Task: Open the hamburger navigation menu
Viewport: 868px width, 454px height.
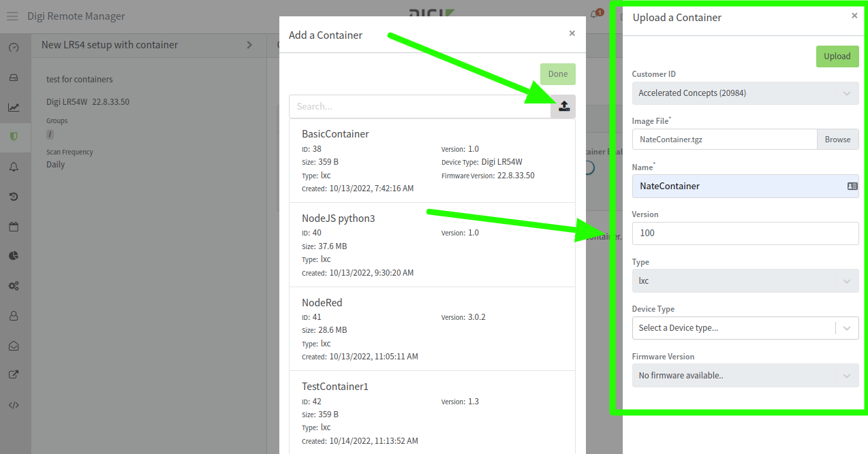Action: (x=12, y=16)
